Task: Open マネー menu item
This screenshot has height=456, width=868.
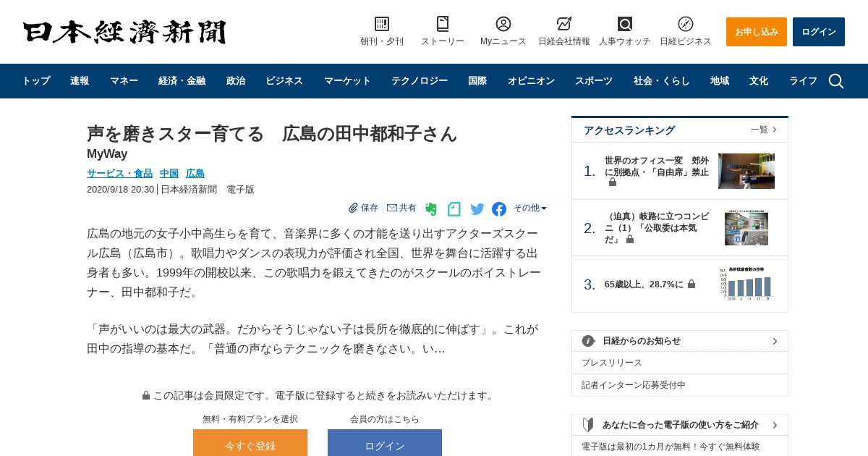Action: tap(124, 81)
